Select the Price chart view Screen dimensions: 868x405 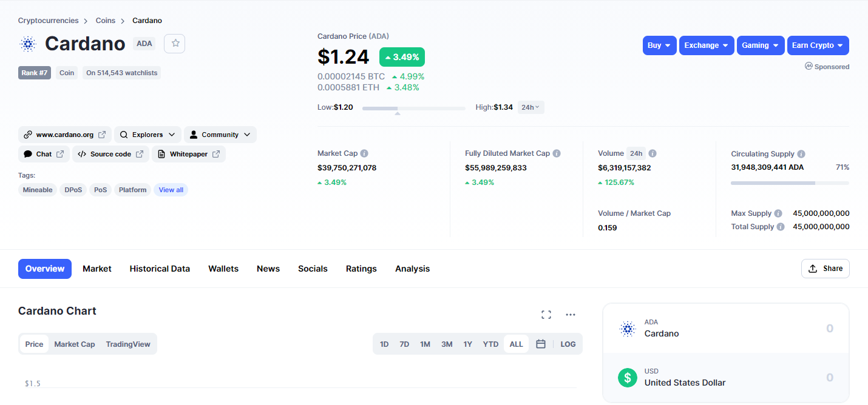pos(34,344)
